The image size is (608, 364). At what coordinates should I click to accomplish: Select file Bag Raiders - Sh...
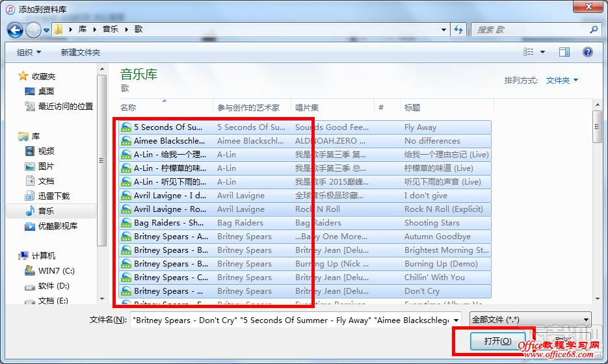click(168, 222)
